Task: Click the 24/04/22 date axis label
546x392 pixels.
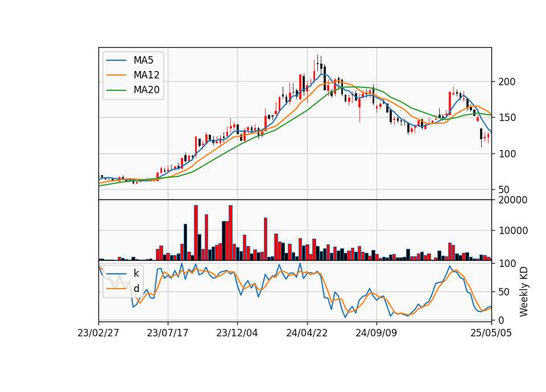Action: (x=307, y=333)
